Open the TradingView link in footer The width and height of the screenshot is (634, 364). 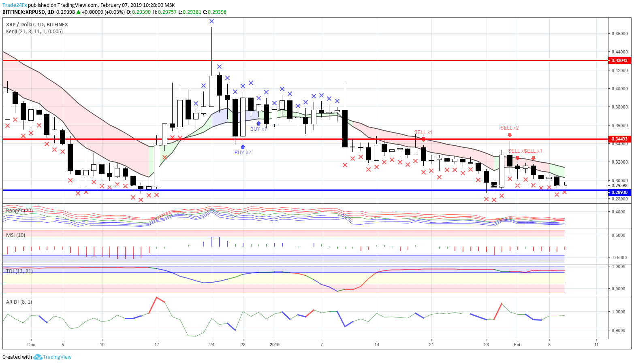click(57, 357)
